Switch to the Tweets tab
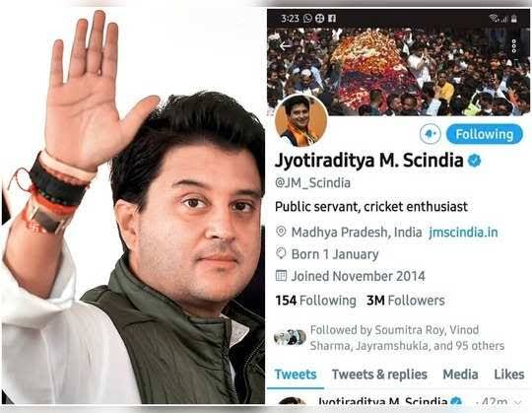Screen dimensions: 532x413 296,375
